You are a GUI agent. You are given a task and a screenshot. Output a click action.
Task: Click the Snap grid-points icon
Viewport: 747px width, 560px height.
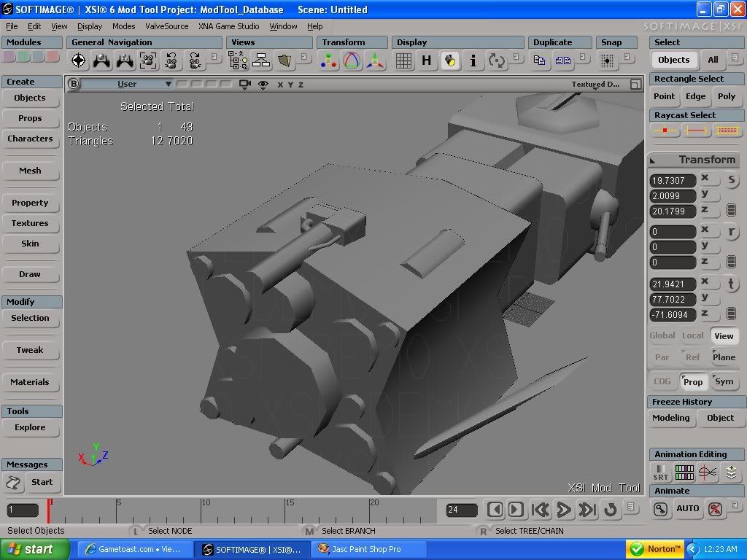[x=607, y=61]
